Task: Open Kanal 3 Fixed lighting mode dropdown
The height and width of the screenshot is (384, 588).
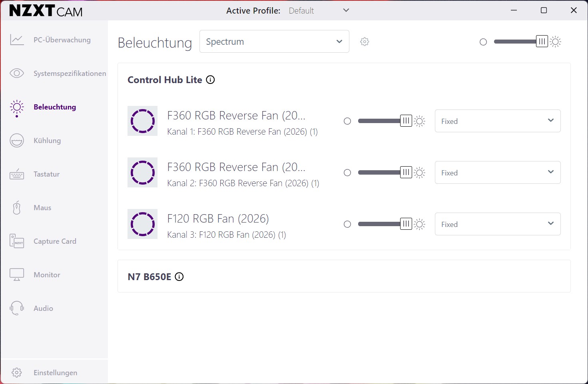Action: (498, 224)
